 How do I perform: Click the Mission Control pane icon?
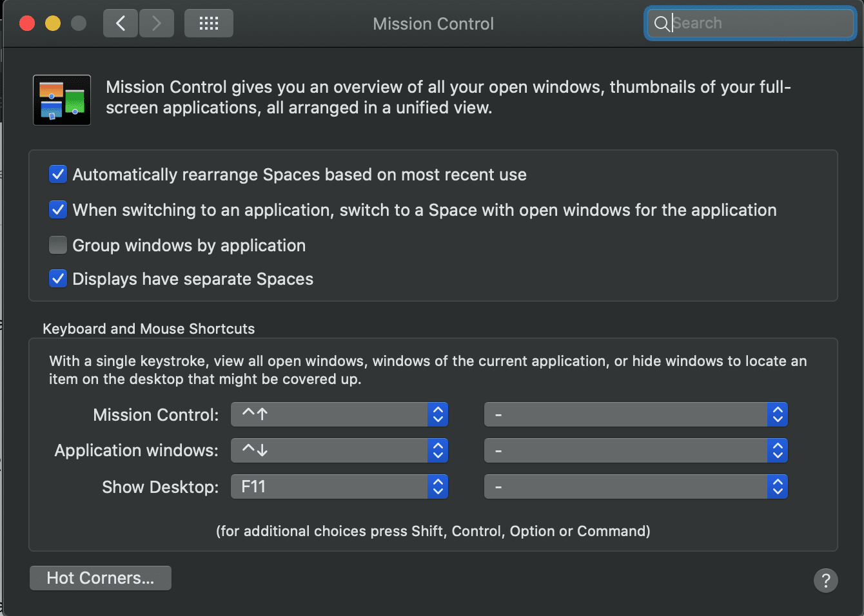(x=62, y=101)
